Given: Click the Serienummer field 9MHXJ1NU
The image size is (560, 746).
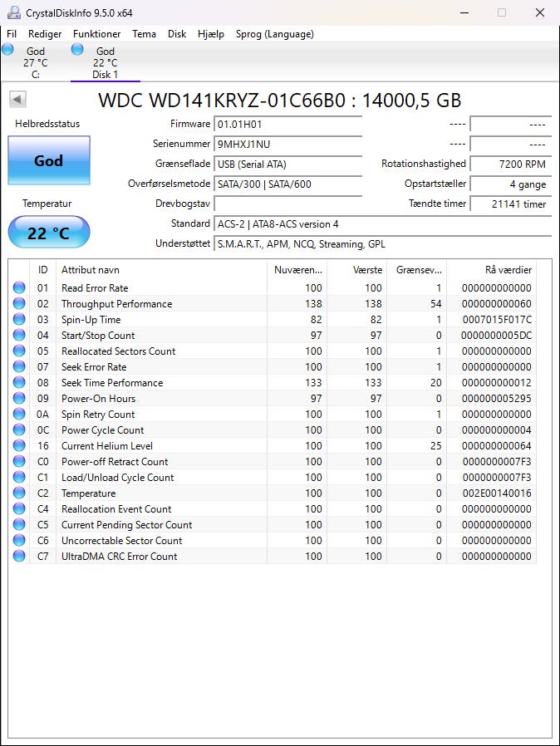Looking at the screenshot, I should coord(287,145).
